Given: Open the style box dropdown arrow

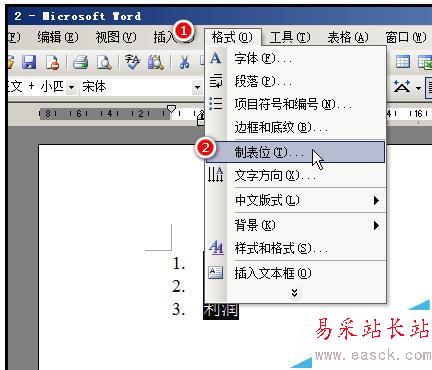Looking at the screenshot, I should click(x=71, y=87).
